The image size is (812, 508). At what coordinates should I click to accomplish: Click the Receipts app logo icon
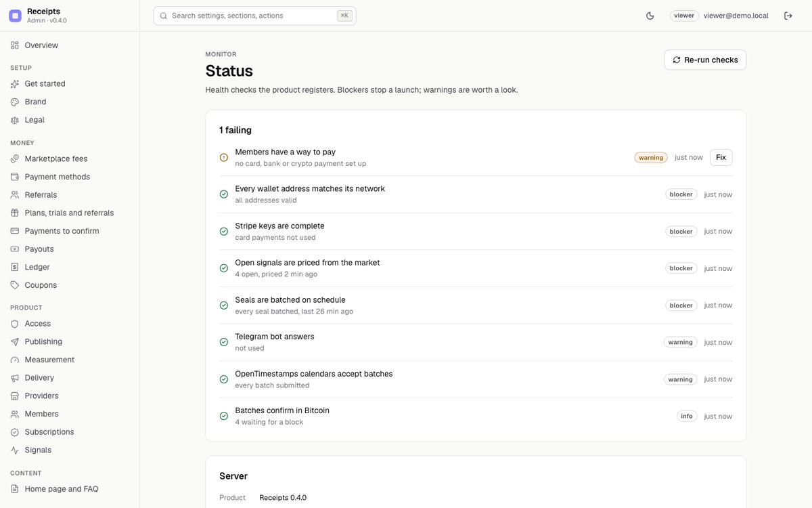pos(15,16)
